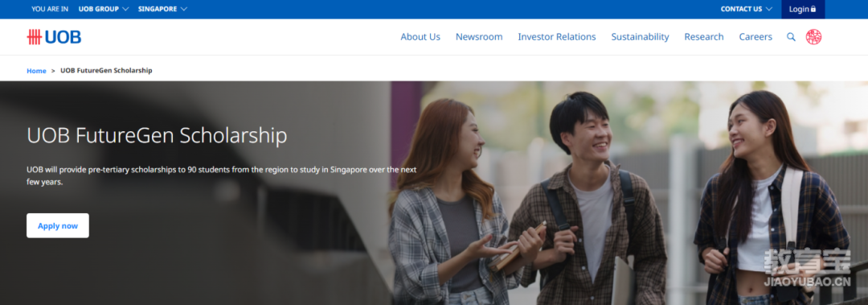This screenshot has width=868, height=305.
Task: Open the Careers menu item
Action: tap(755, 37)
